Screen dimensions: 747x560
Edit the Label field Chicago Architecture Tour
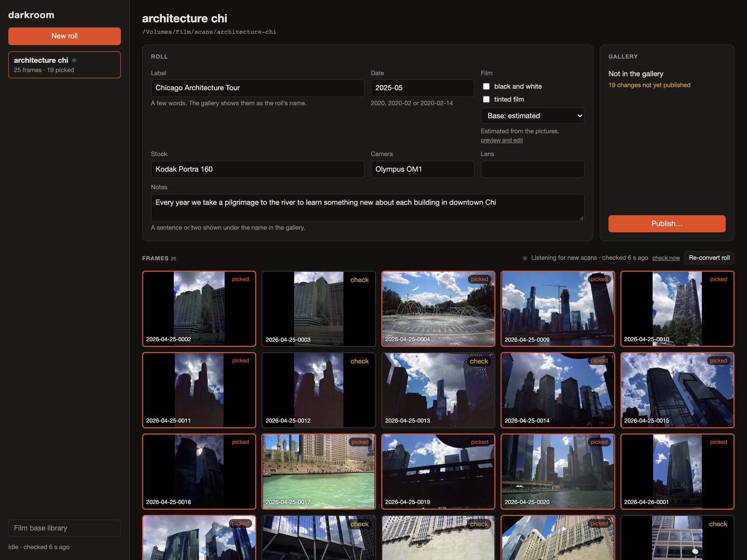257,88
